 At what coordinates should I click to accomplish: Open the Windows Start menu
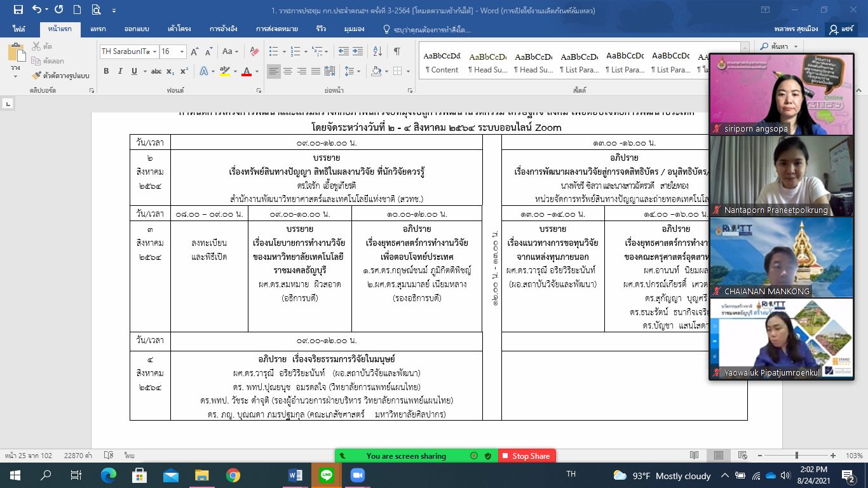point(15,475)
